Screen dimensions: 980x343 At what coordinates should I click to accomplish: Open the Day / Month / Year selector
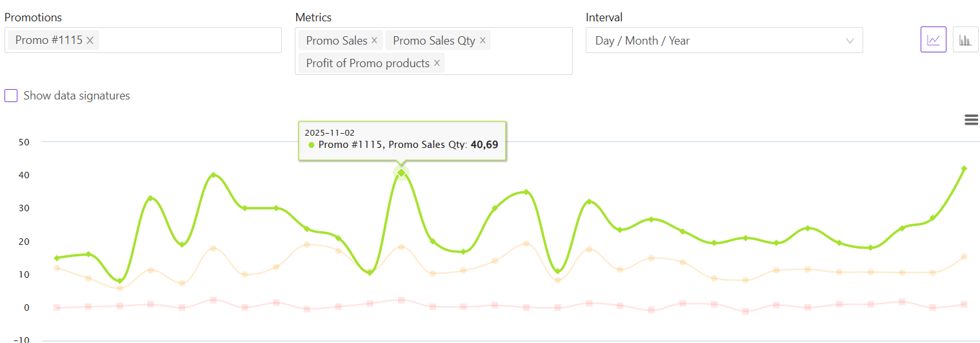[710, 41]
